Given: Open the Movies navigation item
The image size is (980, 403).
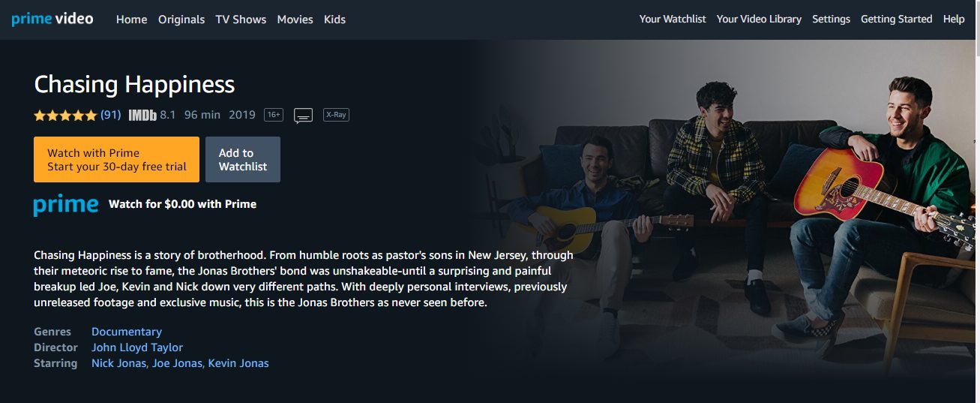Looking at the screenshot, I should pos(295,20).
